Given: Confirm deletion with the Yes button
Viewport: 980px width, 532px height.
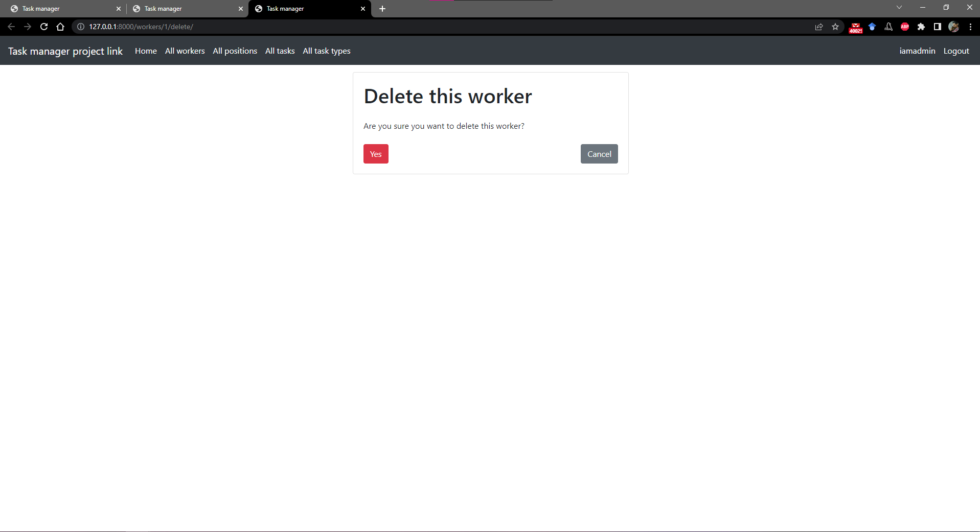Looking at the screenshot, I should click(x=375, y=154).
